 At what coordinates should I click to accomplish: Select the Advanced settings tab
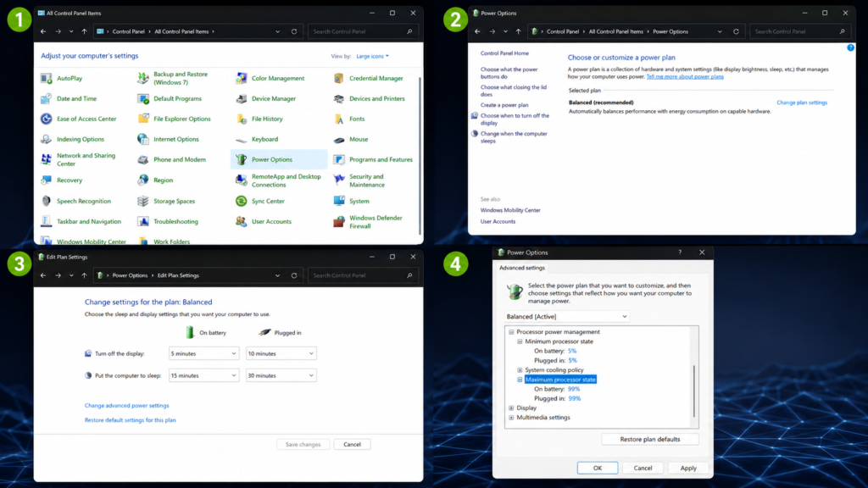coord(522,268)
